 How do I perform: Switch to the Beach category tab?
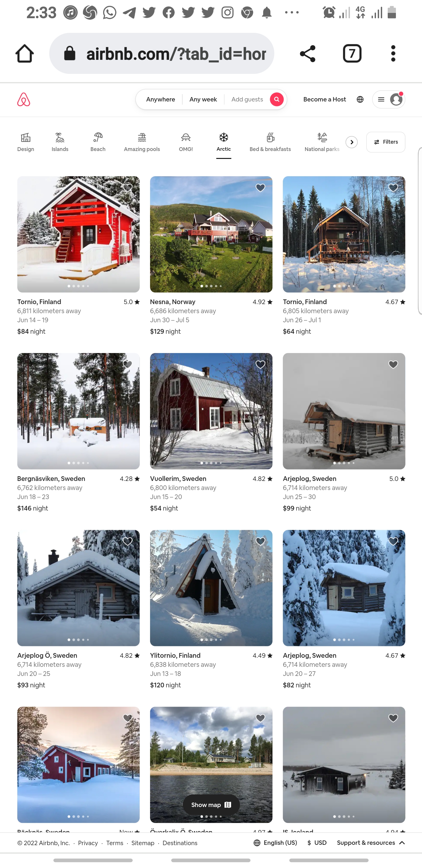pos(98,142)
